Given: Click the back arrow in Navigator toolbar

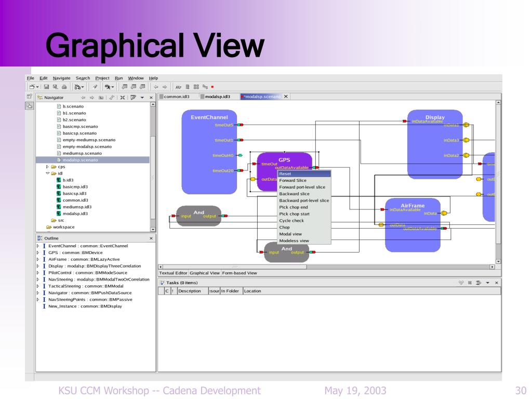Looking at the screenshot, I should coord(83,97).
